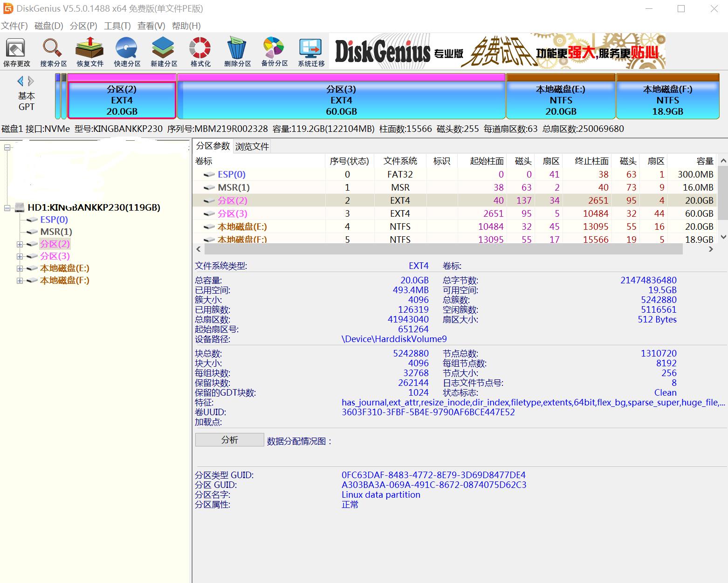Click the DiskGenius 专业版 banner advertisement
The image size is (728, 583).
click(497, 51)
